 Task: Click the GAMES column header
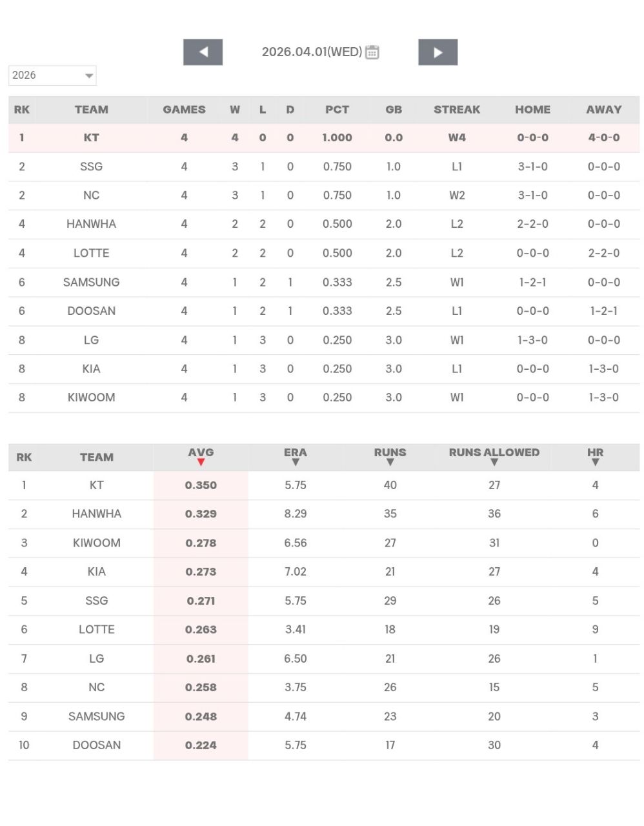pyautogui.click(x=184, y=110)
